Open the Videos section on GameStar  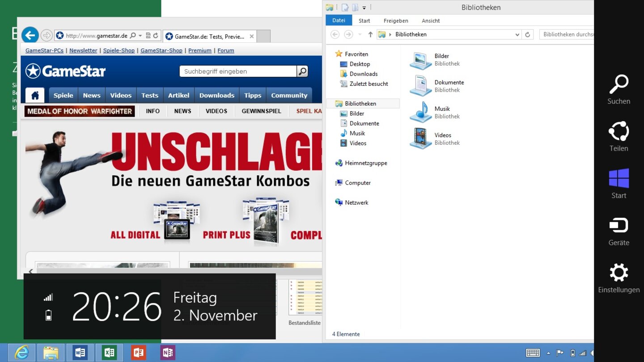[x=121, y=95]
